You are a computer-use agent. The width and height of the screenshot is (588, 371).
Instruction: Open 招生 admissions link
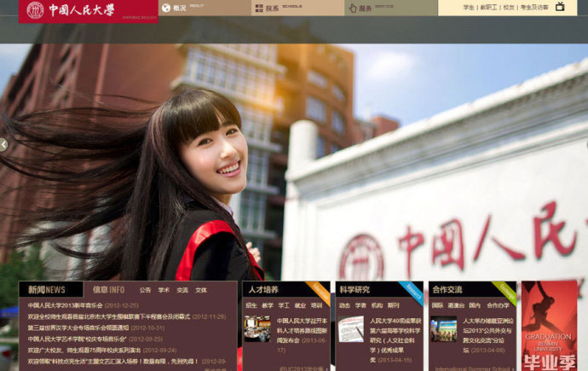click(251, 305)
